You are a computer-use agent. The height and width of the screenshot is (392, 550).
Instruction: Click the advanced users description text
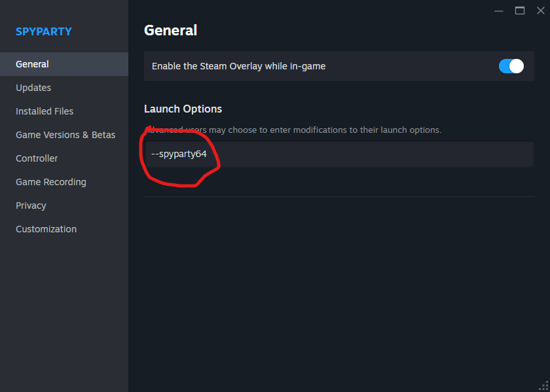(x=293, y=130)
